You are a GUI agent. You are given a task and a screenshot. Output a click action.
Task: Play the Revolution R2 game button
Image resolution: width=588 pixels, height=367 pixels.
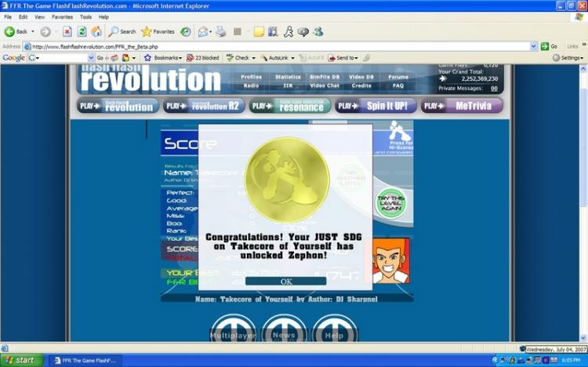(x=204, y=106)
